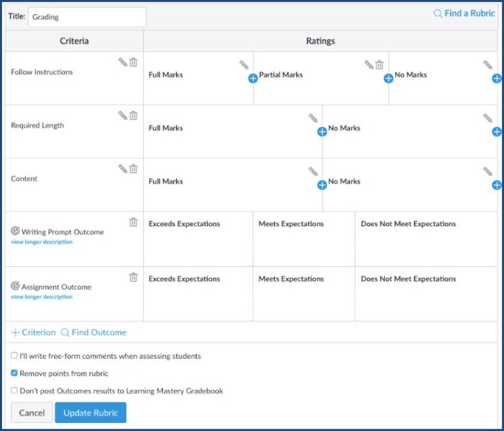Click pencil icon for Content criterion
Viewport: 504px width, 431px height.
[122, 169]
